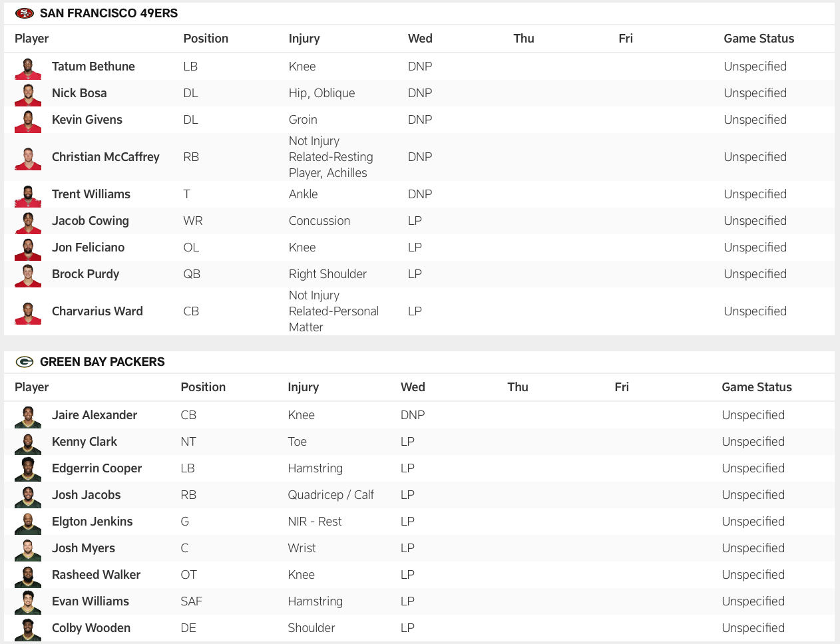Click Jaire Alexander's headshot photo
This screenshot has height=644, width=840.
(27, 414)
